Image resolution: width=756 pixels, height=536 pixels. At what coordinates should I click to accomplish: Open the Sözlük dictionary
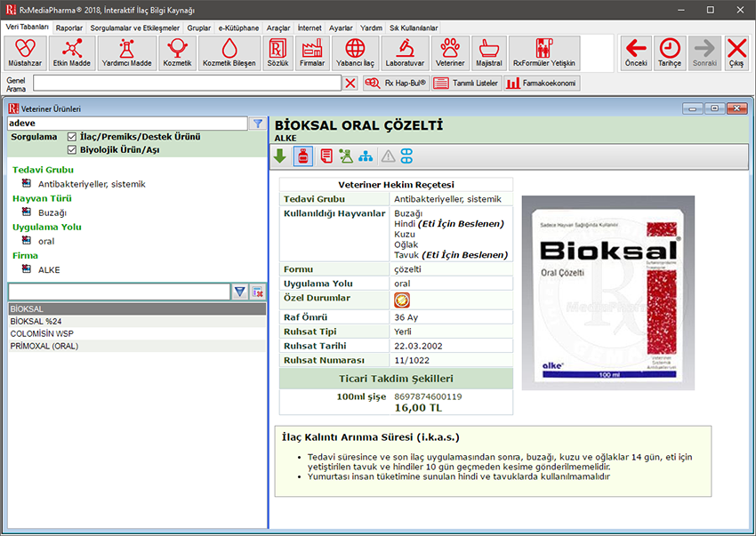click(x=278, y=52)
